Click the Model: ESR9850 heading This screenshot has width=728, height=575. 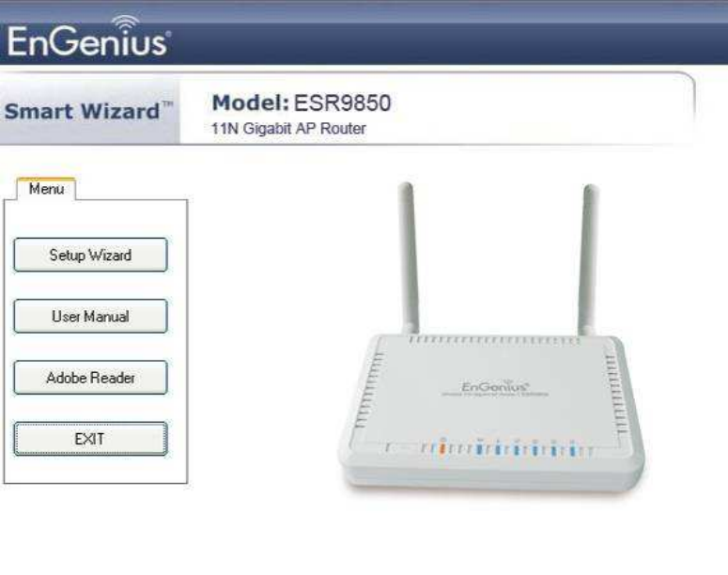[302, 102]
